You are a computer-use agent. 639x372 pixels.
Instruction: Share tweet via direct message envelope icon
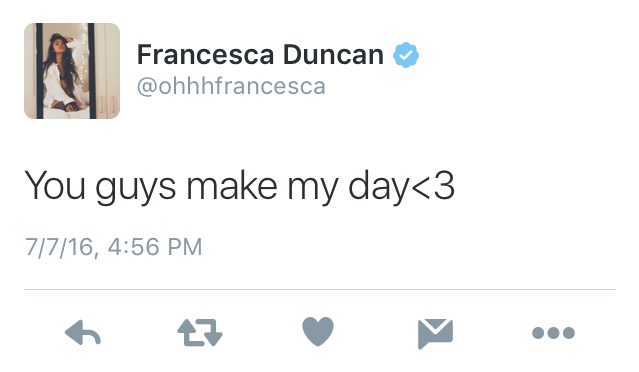point(435,334)
